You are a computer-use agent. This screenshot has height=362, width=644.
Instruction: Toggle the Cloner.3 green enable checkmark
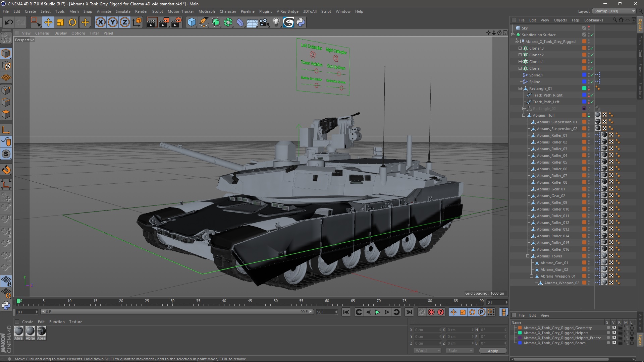(592, 48)
